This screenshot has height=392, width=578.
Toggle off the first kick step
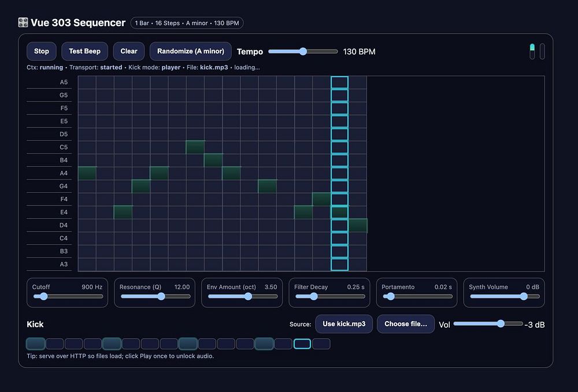click(36, 344)
